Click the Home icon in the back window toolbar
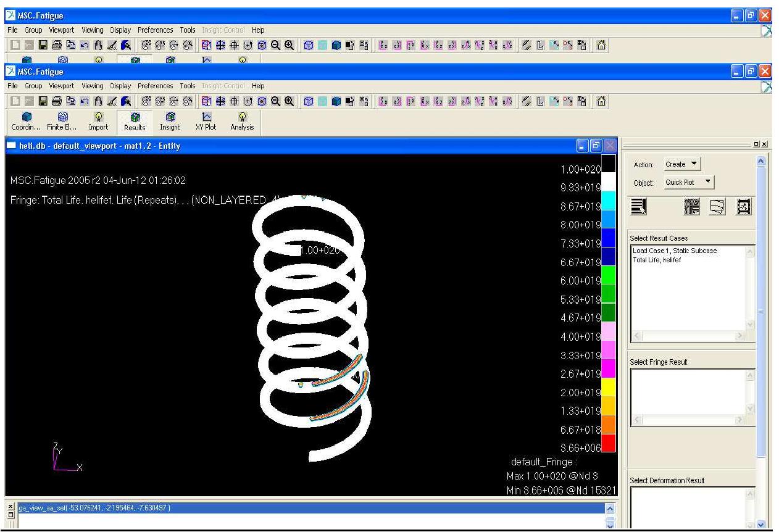 tap(601, 45)
